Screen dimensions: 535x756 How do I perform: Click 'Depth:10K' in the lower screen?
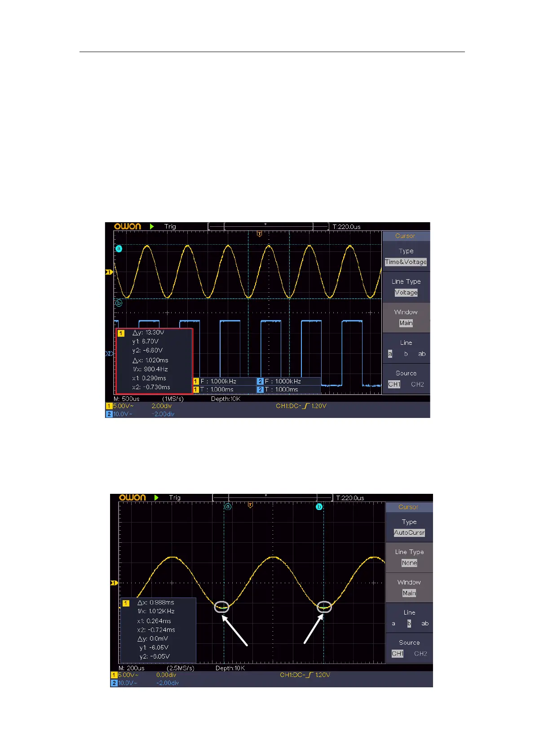(x=230, y=668)
